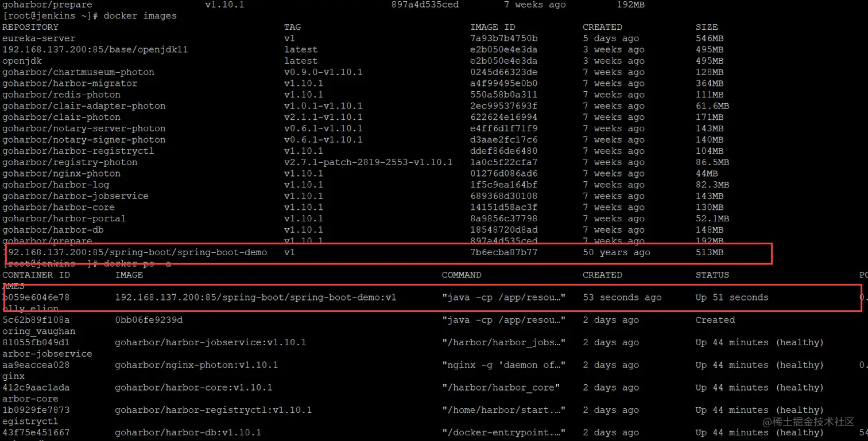Select image ID 550a58b0a311

[504, 95]
